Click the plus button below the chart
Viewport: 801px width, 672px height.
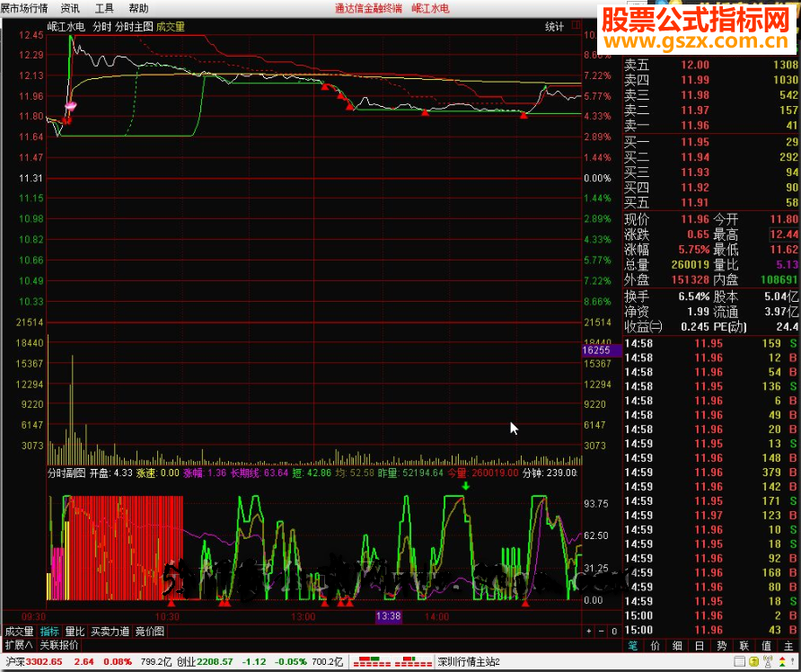(x=589, y=631)
